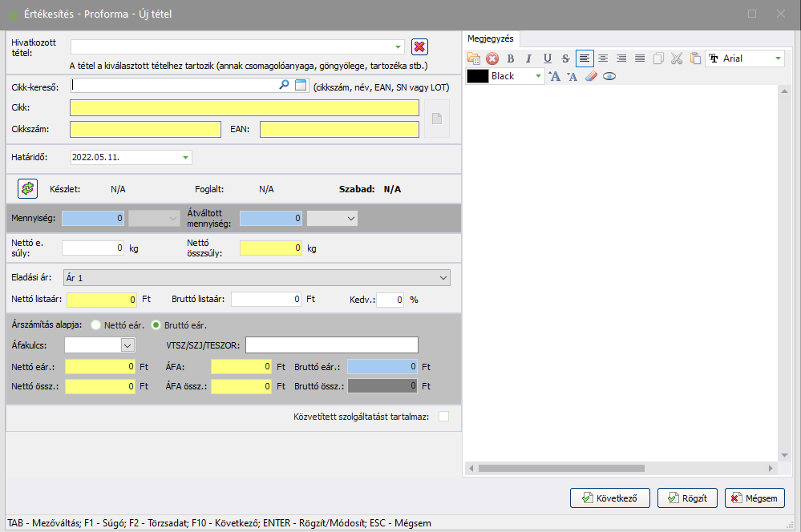801x532 pixels.
Task: Click the eye preview icon in note toolbar
Action: coord(609,76)
